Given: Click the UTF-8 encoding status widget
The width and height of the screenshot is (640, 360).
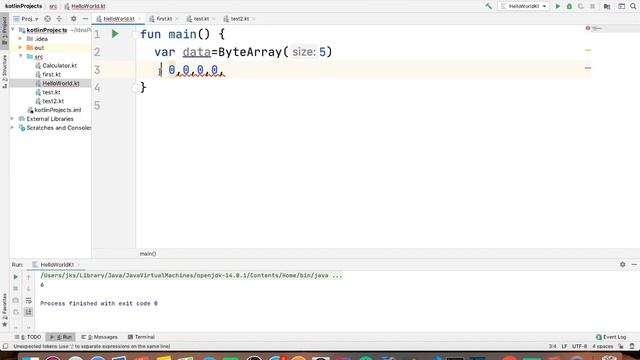Looking at the screenshot, I should [x=579, y=346].
